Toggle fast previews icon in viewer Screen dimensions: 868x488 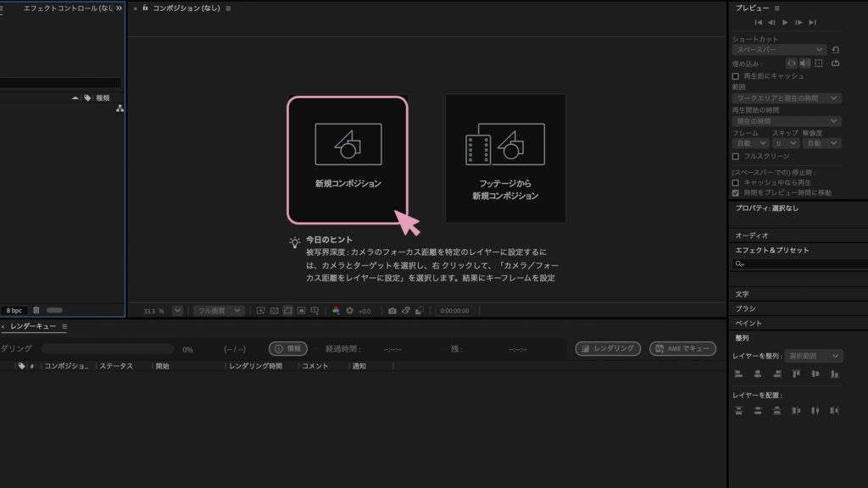pyautogui.click(x=261, y=311)
